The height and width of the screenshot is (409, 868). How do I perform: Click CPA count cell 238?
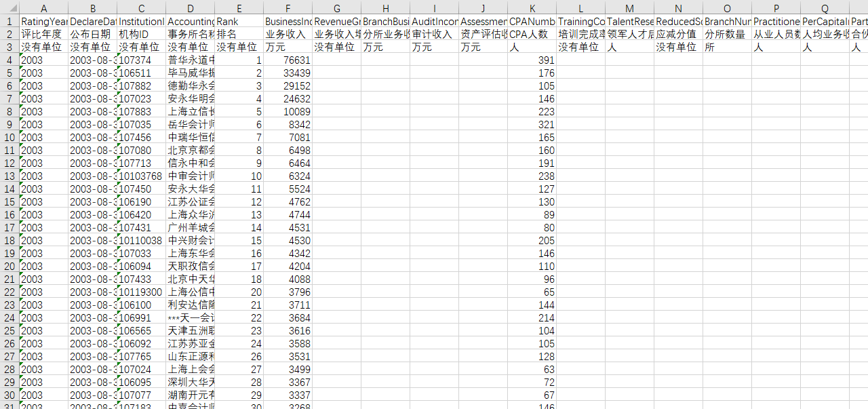[532, 176]
